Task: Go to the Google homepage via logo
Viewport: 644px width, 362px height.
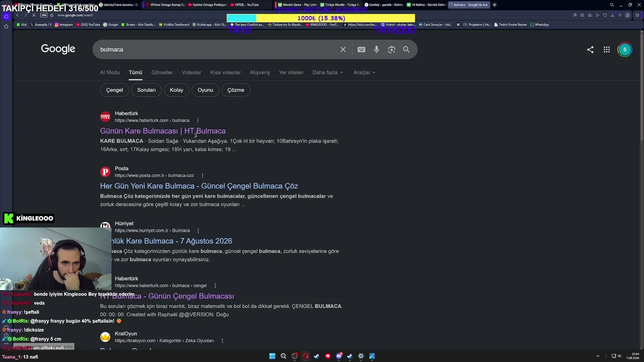Action: [x=58, y=49]
